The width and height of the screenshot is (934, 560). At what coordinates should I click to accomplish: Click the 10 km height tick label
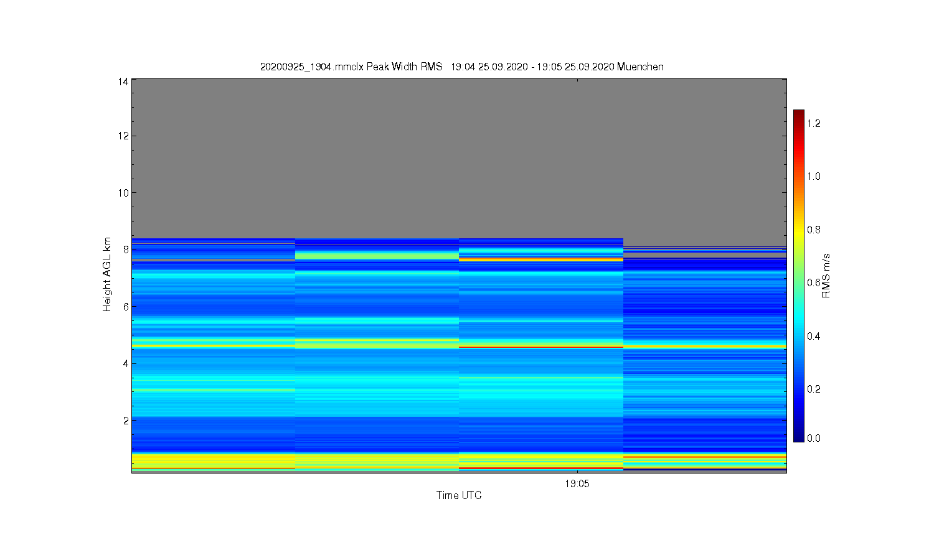(x=123, y=193)
